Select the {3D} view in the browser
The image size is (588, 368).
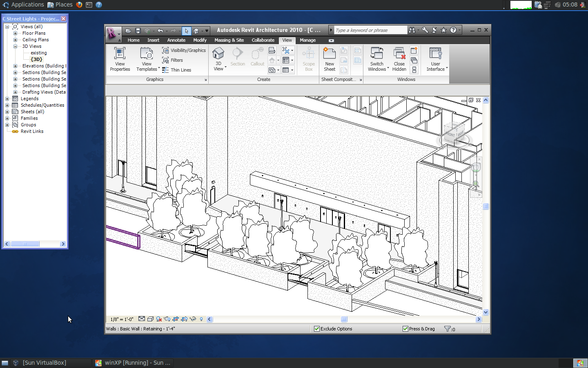coord(36,59)
